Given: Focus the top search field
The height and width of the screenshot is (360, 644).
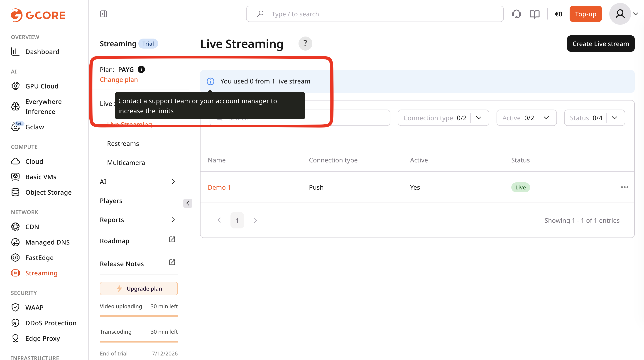Looking at the screenshot, I should [x=375, y=14].
